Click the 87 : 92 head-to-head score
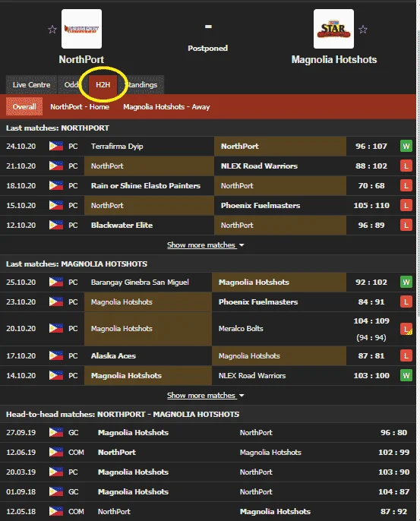This screenshot has height=521, width=420. 393,511
